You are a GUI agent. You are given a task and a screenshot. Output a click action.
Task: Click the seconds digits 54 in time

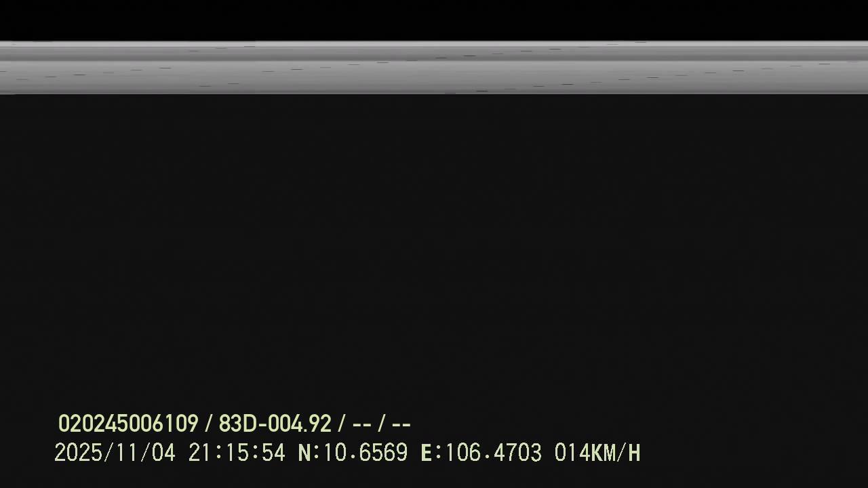[x=273, y=453]
